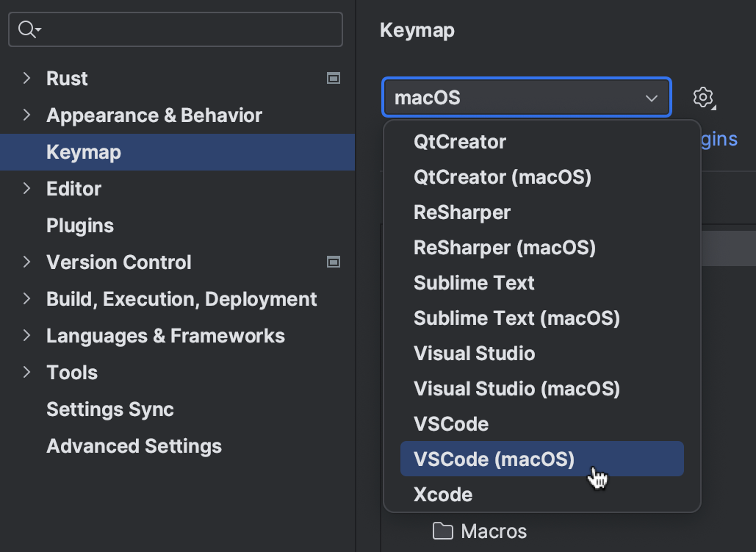Open Advanced Settings page

click(x=134, y=446)
